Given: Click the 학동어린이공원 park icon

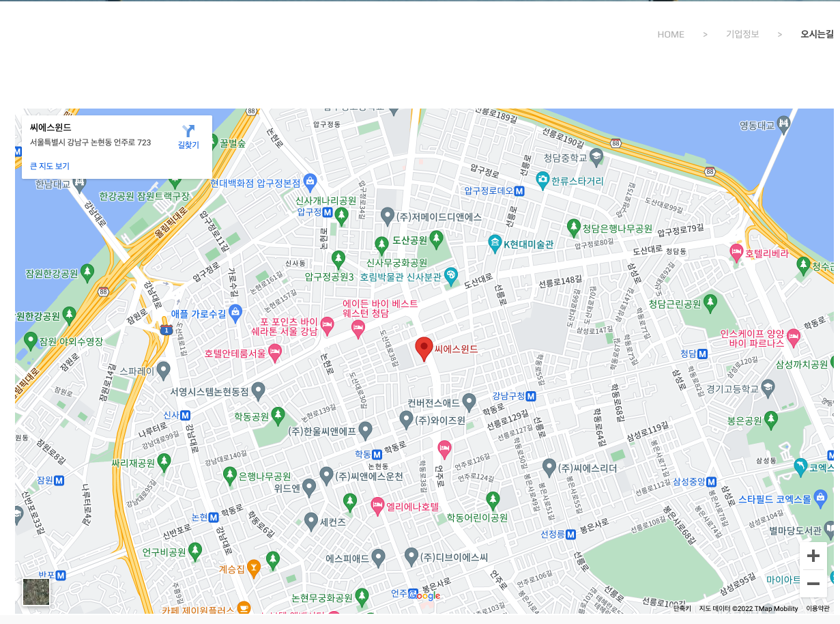Looking at the screenshot, I should [x=493, y=500].
